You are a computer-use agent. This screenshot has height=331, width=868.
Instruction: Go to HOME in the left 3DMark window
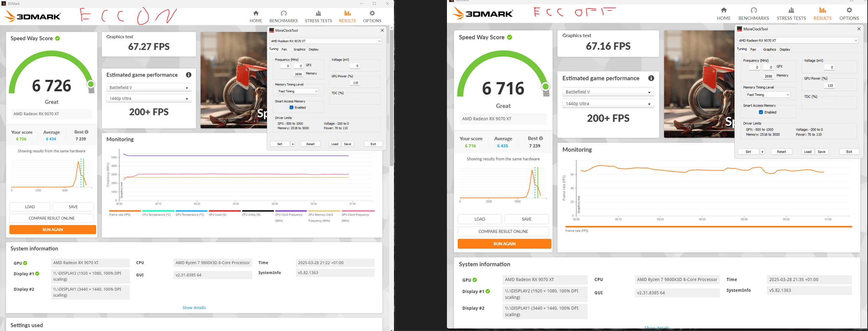click(x=256, y=16)
